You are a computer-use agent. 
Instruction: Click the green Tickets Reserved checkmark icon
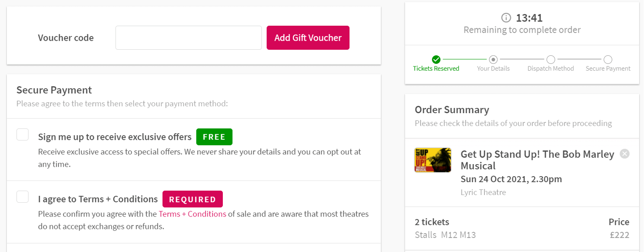click(x=436, y=60)
